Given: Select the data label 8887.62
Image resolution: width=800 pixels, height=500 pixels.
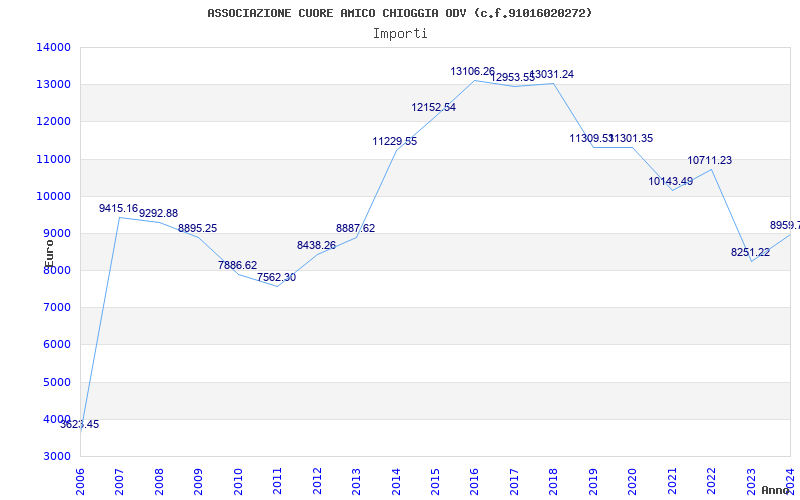Looking at the screenshot, I should coord(356,228).
